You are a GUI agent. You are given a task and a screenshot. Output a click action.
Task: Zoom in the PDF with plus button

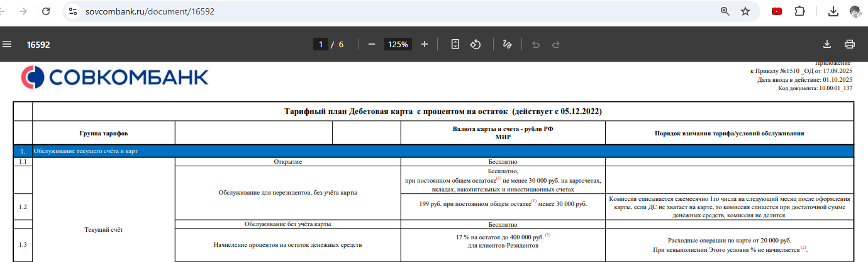coord(425,44)
